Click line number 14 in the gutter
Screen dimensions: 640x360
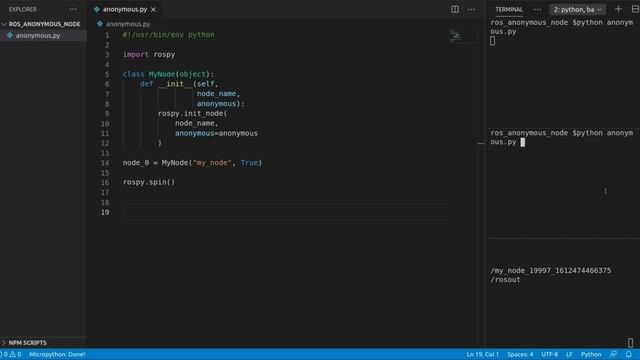click(x=105, y=163)
